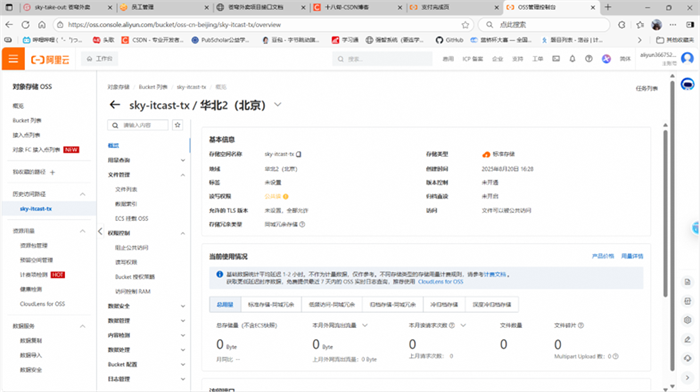Bookmark this page with the address-bar star
The image size is (700, 392).
[465, 25]
